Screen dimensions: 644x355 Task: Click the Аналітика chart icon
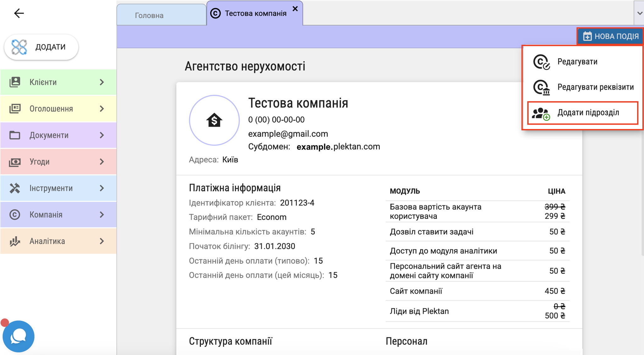point(15,241)
